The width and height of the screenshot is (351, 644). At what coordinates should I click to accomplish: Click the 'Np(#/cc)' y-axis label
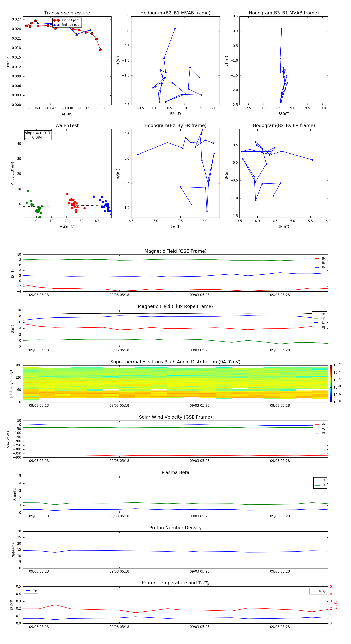(13, 550)
